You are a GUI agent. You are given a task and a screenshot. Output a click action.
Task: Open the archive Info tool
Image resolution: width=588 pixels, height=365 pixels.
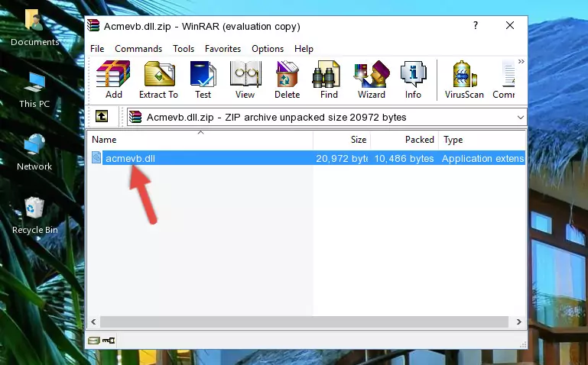point(413,79)
